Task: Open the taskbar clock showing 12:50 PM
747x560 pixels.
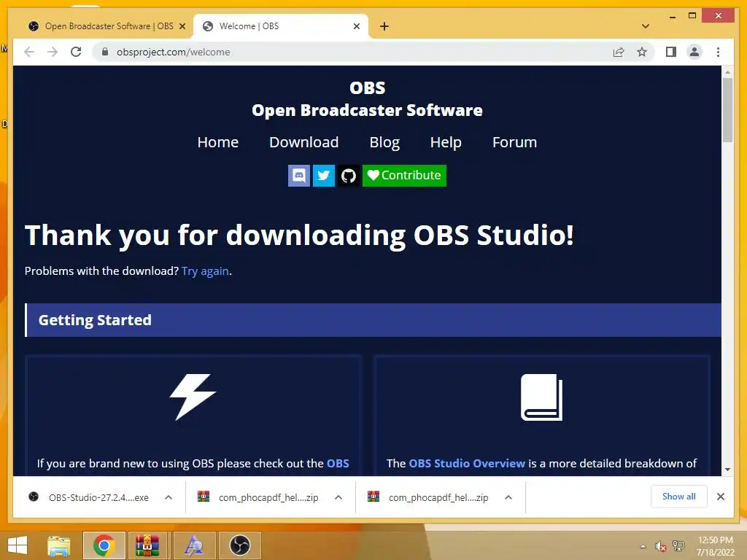Action: (x=715, y=545)
